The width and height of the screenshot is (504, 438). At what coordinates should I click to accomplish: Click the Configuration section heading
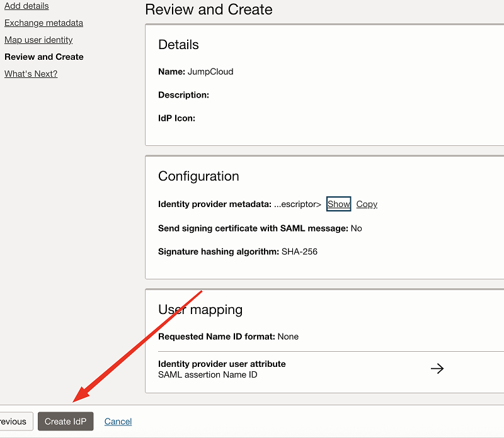point(198,176)
